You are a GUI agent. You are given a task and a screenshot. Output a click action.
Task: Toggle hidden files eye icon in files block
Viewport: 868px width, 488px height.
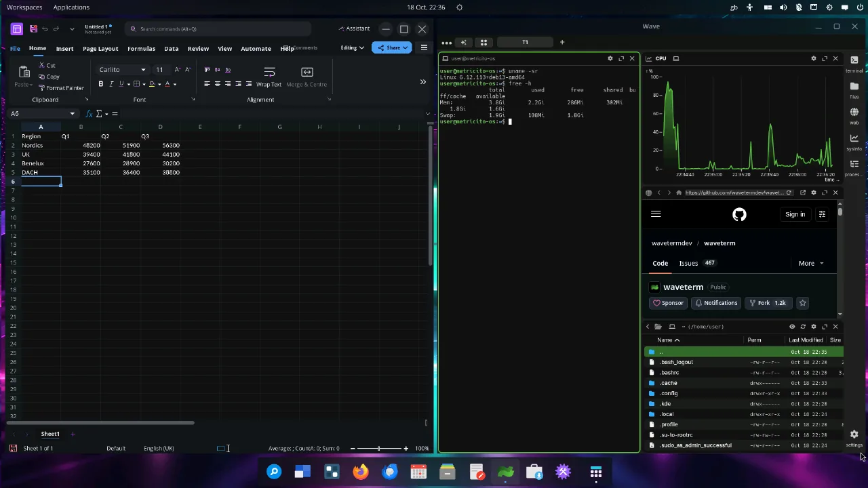point(792,327)
